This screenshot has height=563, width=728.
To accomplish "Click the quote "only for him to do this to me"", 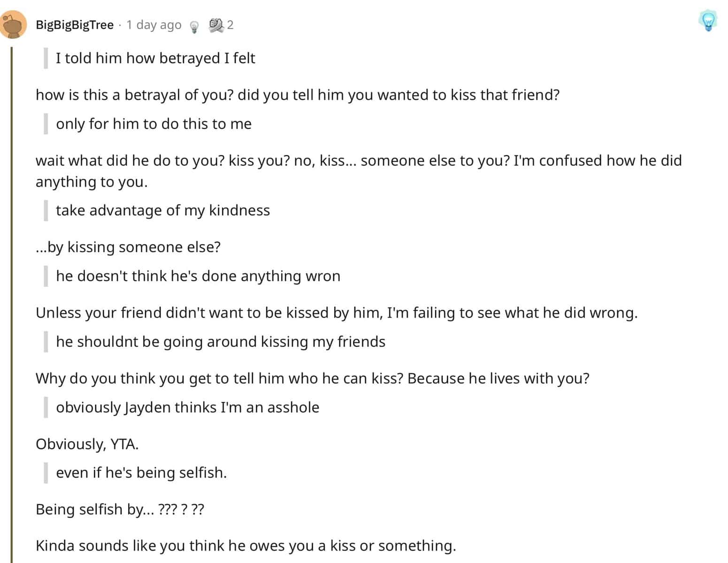I will click(x=153, y=124).
